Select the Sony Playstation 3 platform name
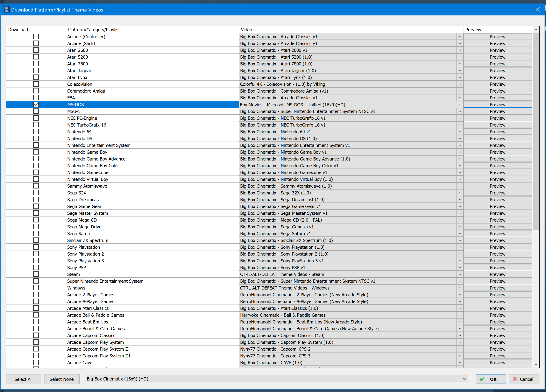 85,261
